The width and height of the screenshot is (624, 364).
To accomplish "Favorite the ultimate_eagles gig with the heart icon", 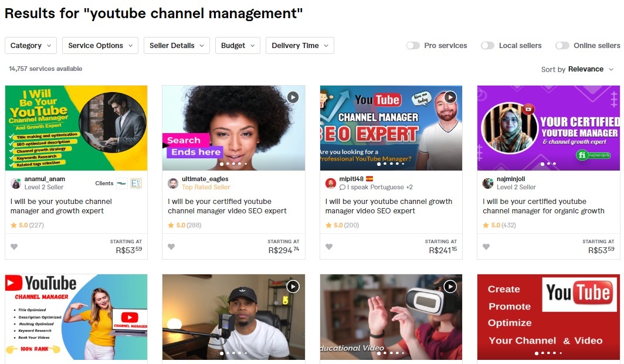I will [x=171, y=247].
